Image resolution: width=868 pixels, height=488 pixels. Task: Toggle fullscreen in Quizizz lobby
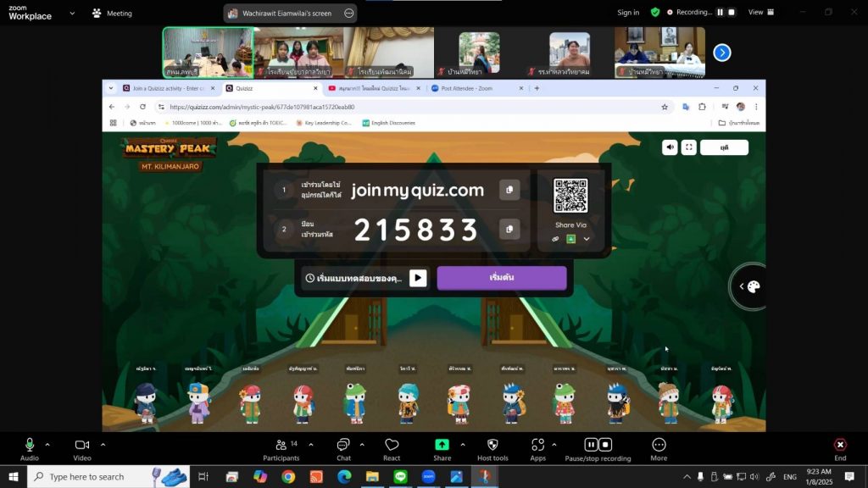click(x=688, y=147)
